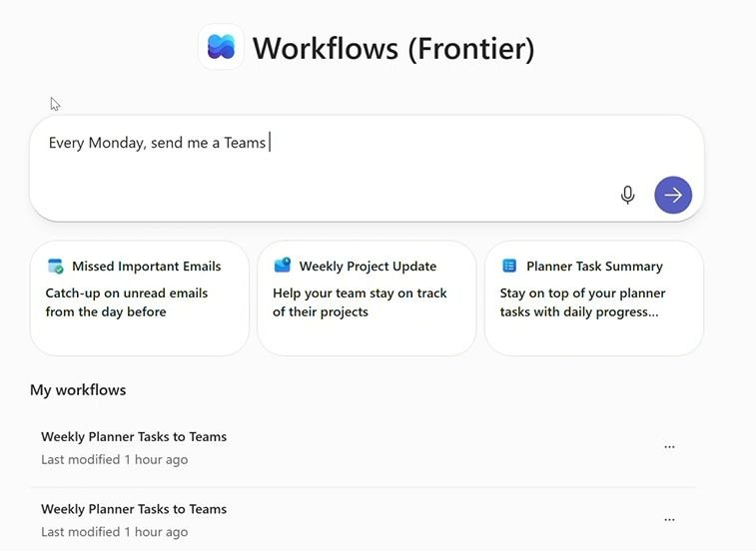Click first workflow's 'Last modified 1 hour ago' text

click(114, 460)
